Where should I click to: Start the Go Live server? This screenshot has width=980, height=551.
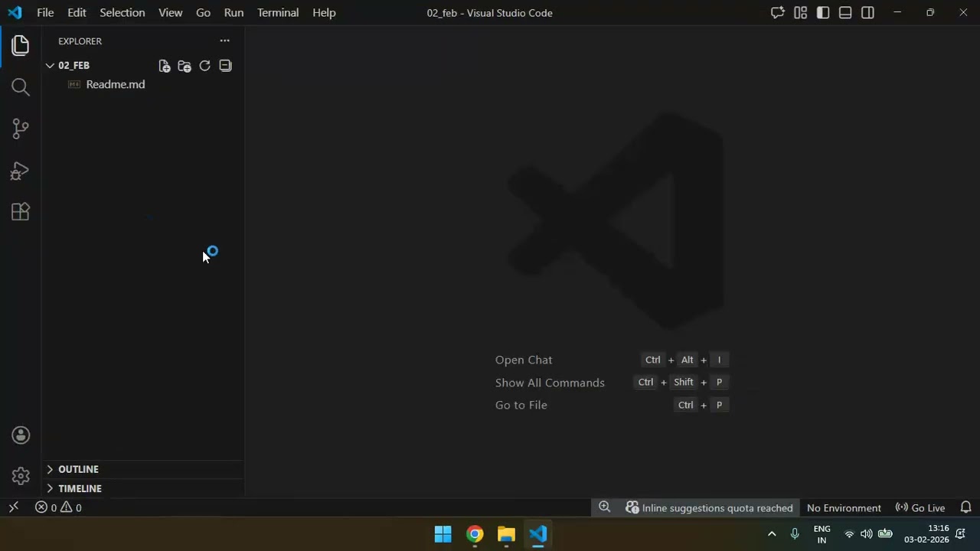pos(920,507)
